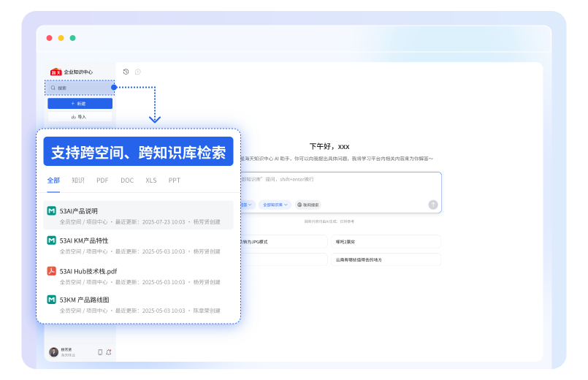Image resolution: width=588 pixels, height=380 pixels.
Task: Switch to the 知识 tab
Action: click(78, 180)
